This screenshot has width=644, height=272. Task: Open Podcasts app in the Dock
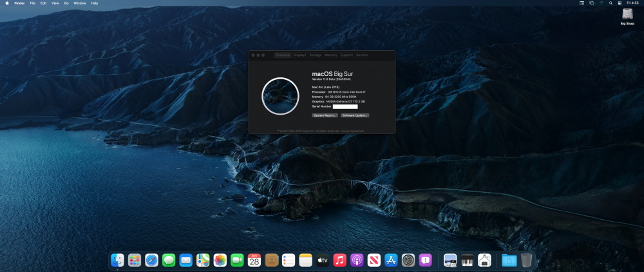[357, 260]
